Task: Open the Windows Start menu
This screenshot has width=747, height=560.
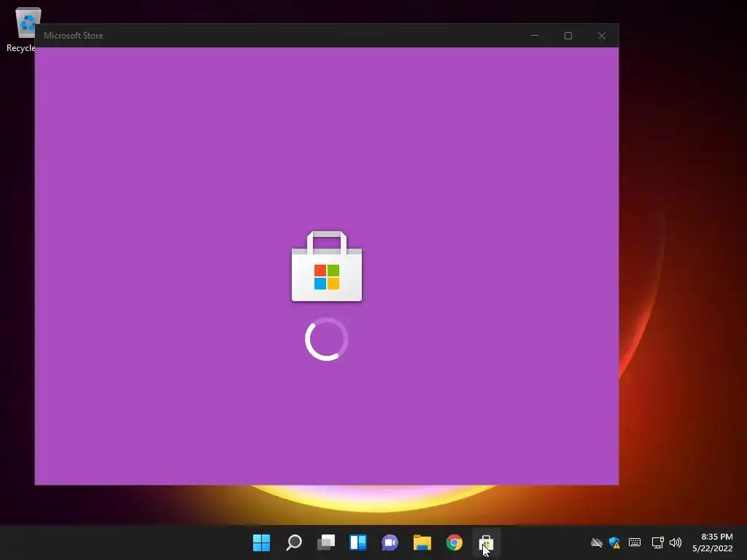Action: tap(261, 542)
